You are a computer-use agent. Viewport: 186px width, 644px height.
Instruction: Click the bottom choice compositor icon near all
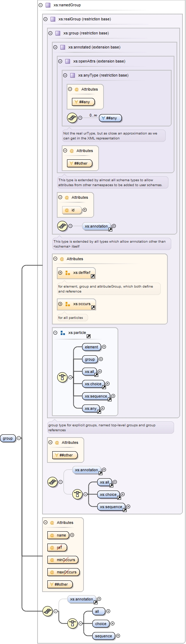point(72,624)
